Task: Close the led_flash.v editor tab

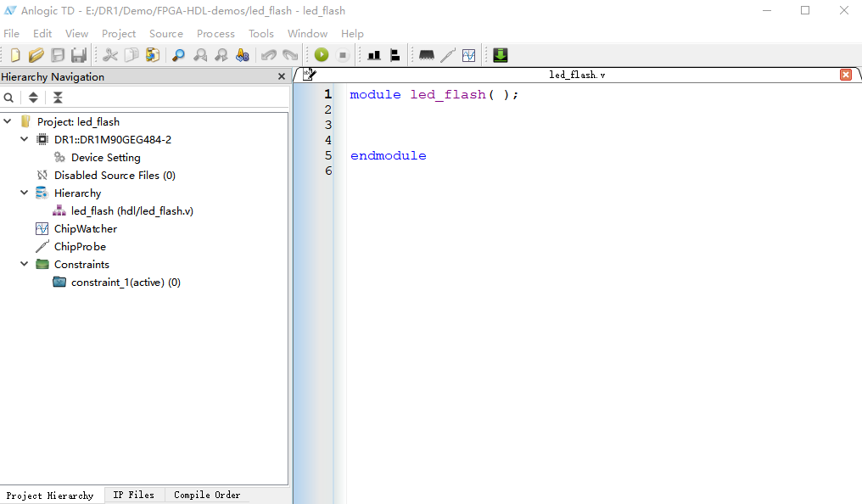Action: tap(846, 75)
